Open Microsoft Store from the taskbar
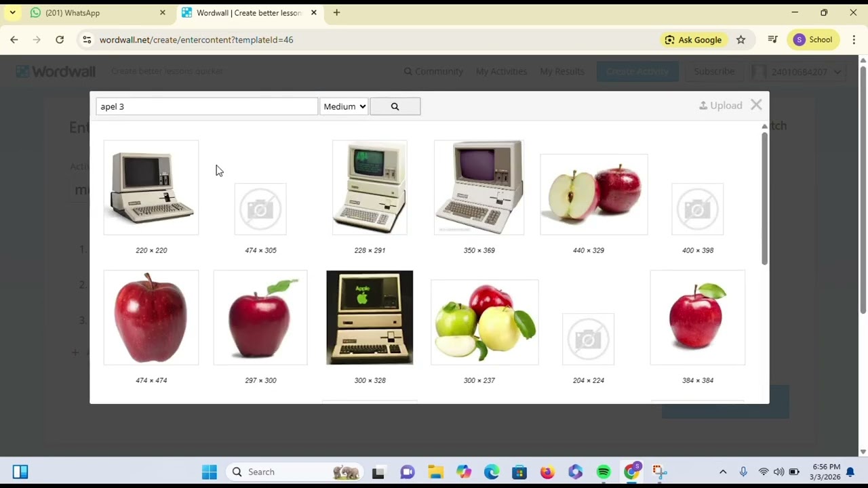868x488 pixels. [519, 472]
